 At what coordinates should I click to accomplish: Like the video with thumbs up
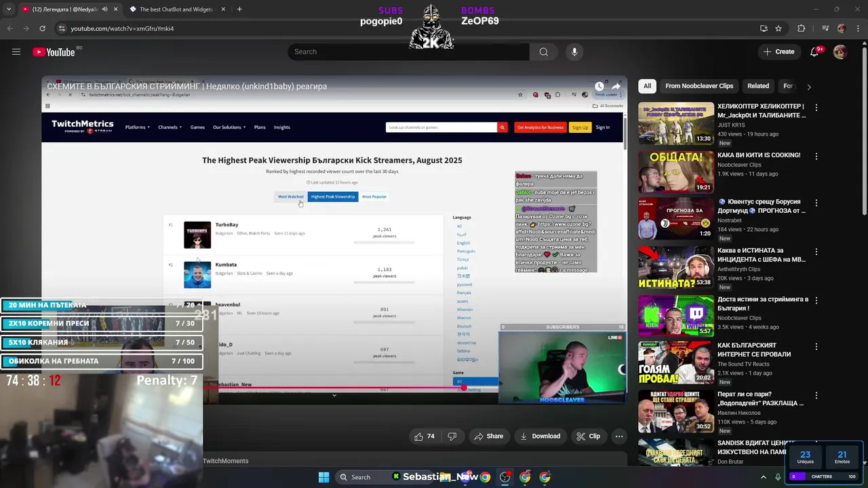424,436
